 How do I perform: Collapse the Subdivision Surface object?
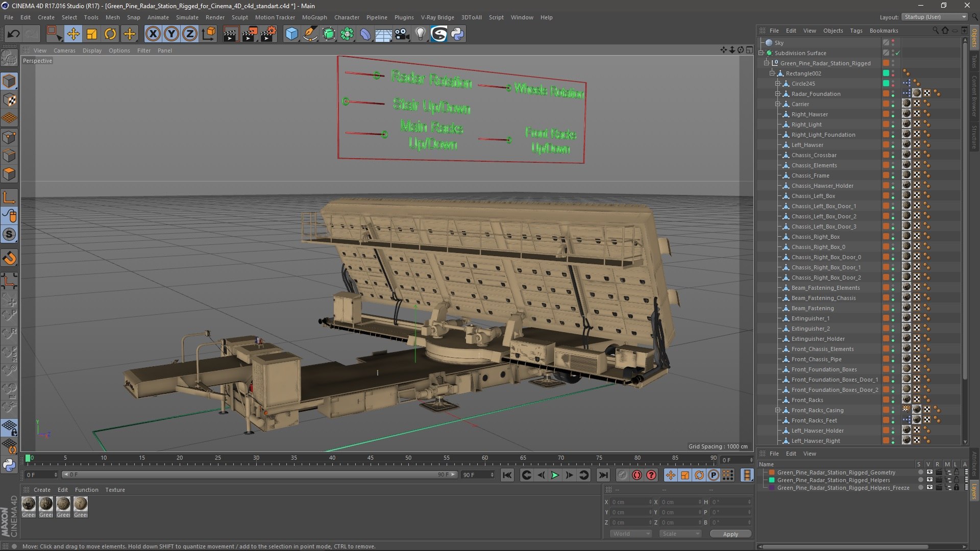[761, 53]
